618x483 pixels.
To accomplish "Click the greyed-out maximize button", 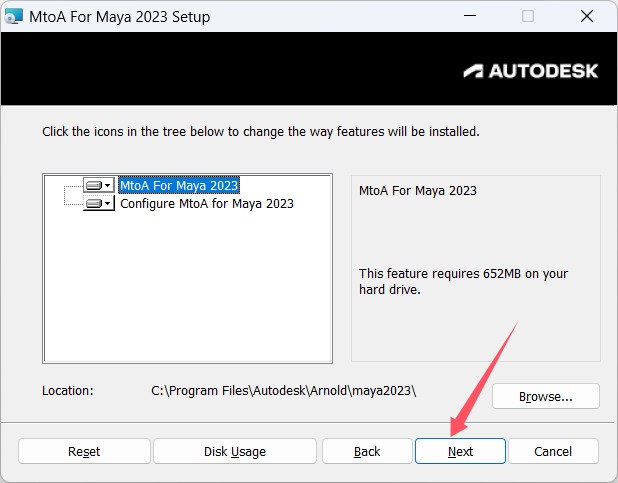I will point(528,17).
